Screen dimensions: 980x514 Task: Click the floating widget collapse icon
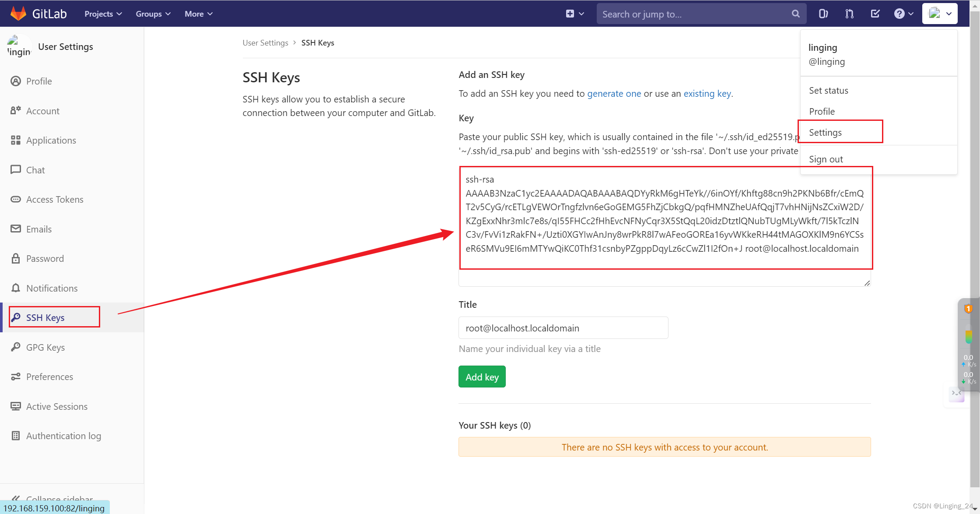click(957, 394)
